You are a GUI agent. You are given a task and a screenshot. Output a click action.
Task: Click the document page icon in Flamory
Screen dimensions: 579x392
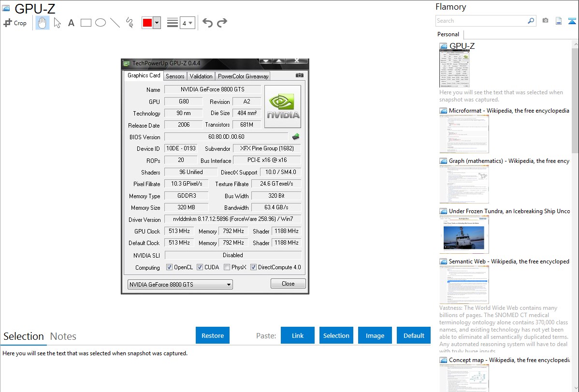(x=559, y=21)
